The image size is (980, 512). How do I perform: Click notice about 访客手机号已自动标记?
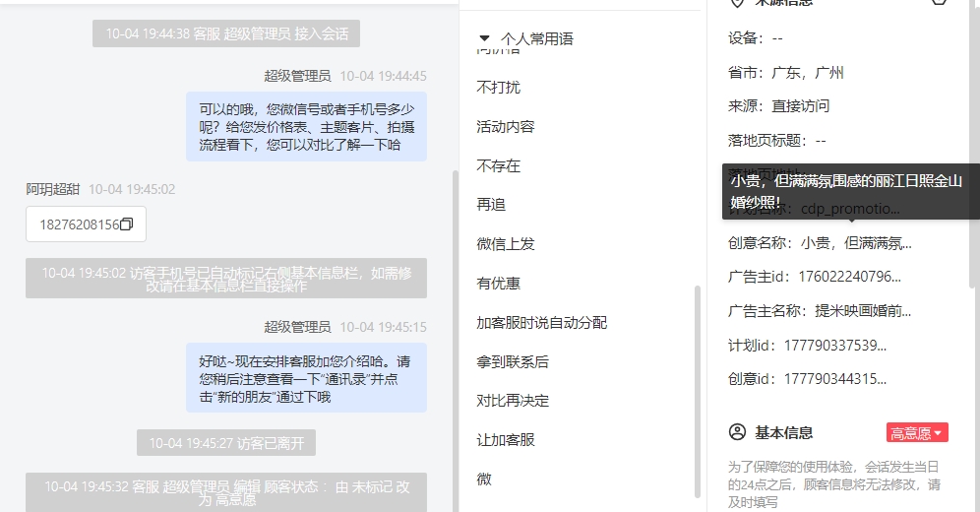tap(226, 279)
